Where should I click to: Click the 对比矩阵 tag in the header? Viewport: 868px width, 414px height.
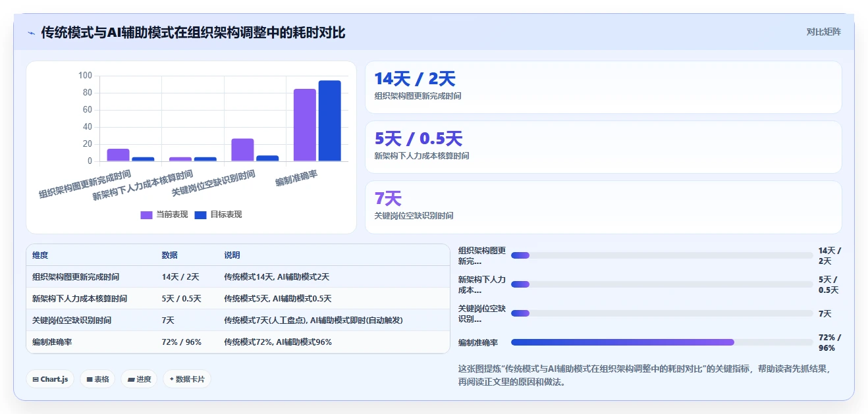click(x=823, y=32)
